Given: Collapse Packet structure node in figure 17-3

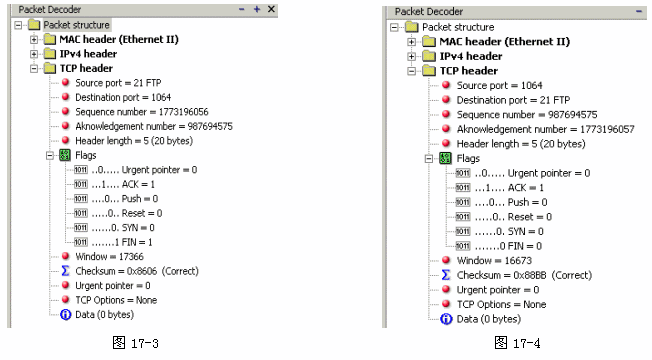Looking at the screenshot, I should (18, 25).
